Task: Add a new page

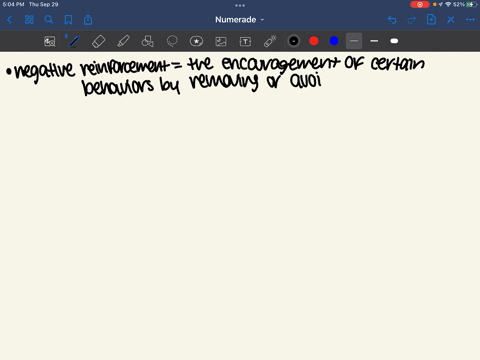Action: pos(431,20)
